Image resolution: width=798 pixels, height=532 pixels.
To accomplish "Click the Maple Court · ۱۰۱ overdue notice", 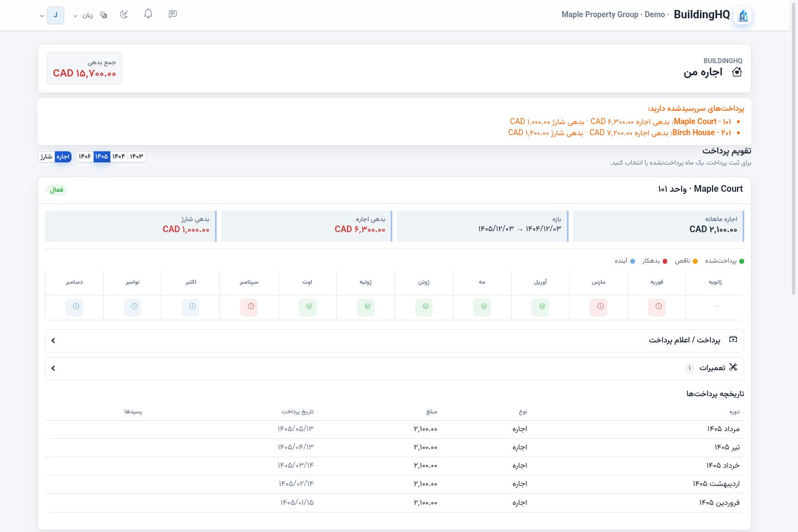I will (621, 121).
